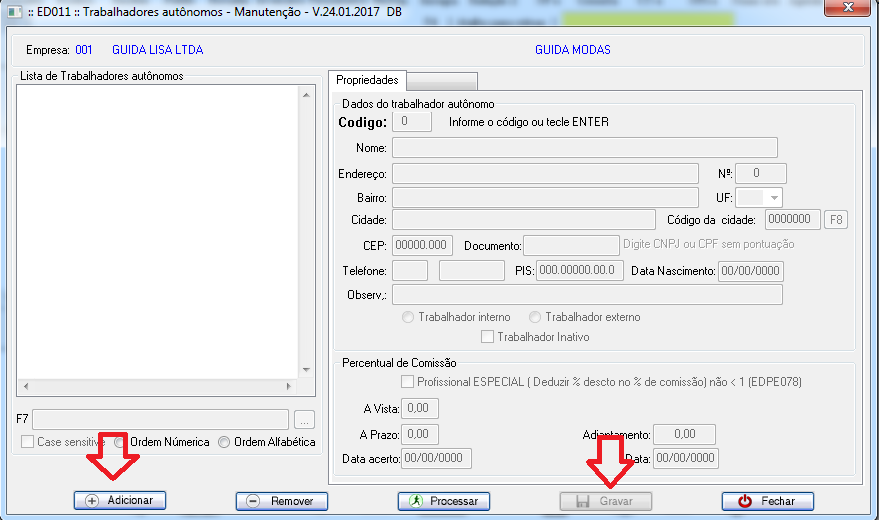Select the Ordem Númerica radio option
Image resolution: width=879 pixels, height=520 pixels.
(x=122, y=442)
